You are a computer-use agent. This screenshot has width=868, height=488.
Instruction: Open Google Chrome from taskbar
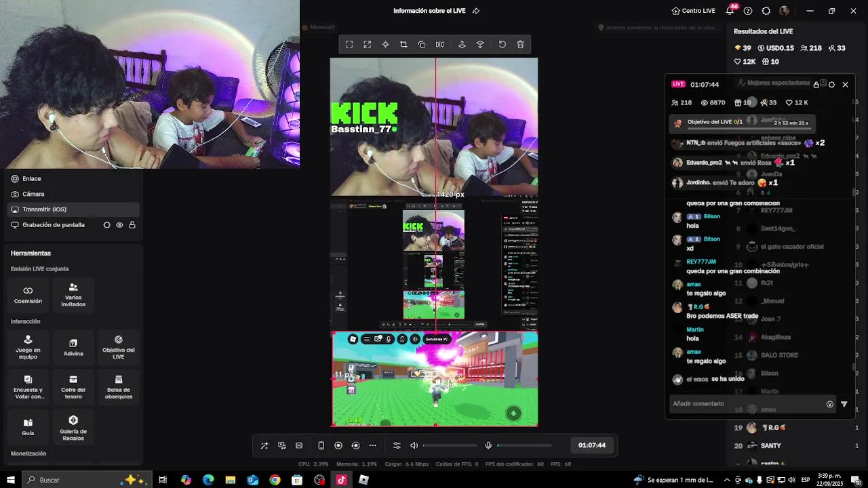(x=275, y=480)
